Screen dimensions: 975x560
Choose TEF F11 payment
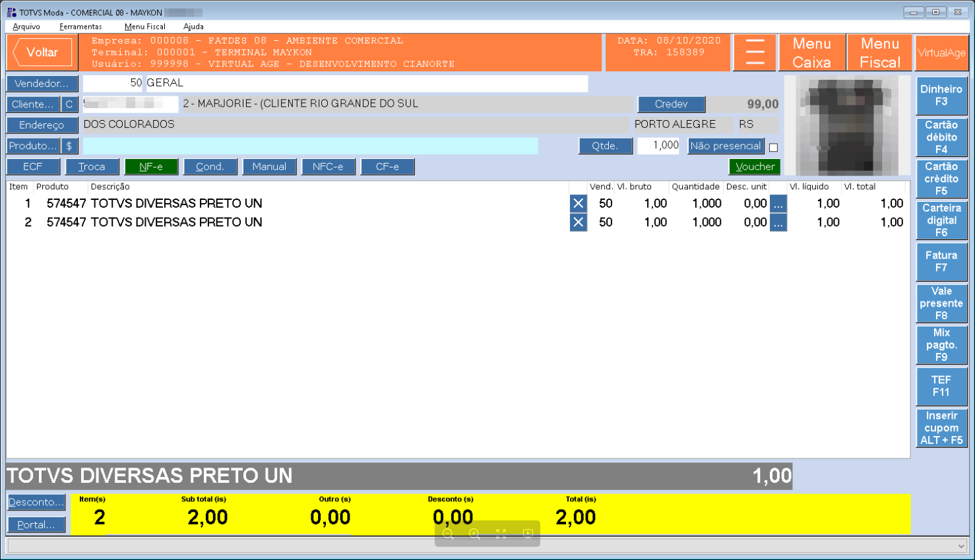tap(941, 387)
